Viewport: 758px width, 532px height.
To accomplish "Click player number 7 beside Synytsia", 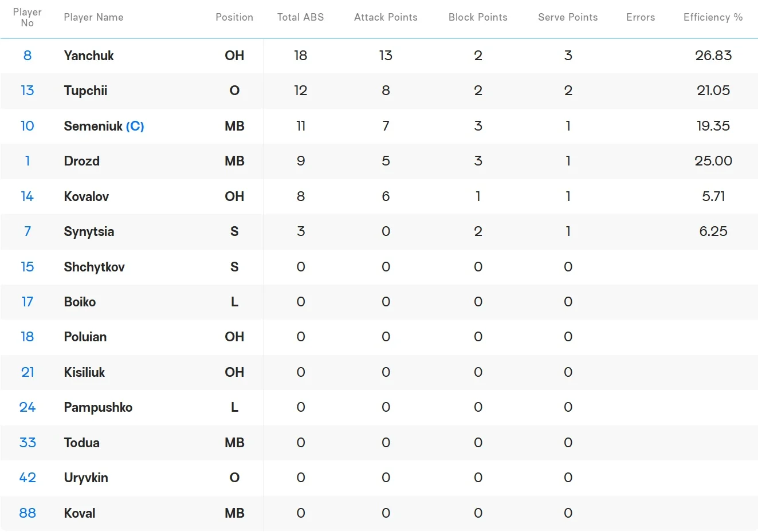I will (x=28, y=231).
